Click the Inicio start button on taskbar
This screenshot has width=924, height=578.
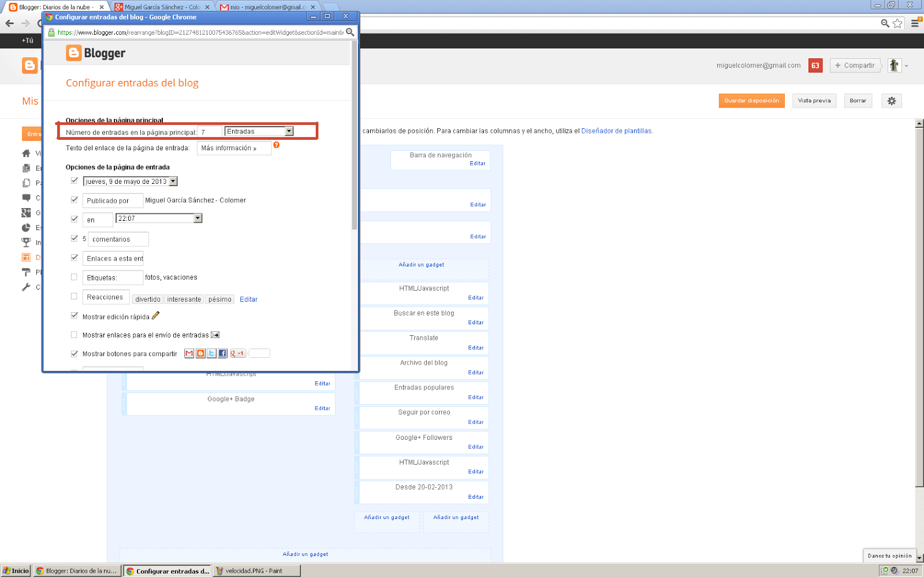pos(16,570)
